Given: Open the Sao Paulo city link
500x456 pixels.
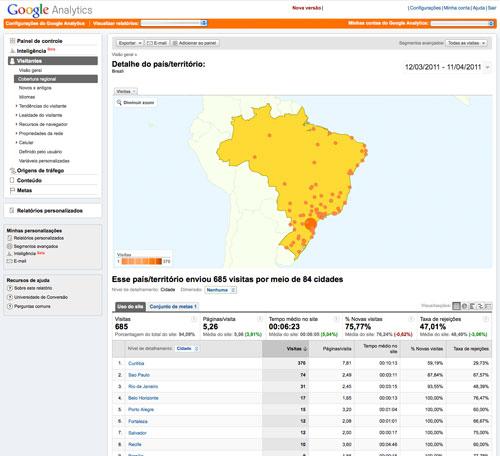Looking at the screenshot, I should click(x=139, y=375).
